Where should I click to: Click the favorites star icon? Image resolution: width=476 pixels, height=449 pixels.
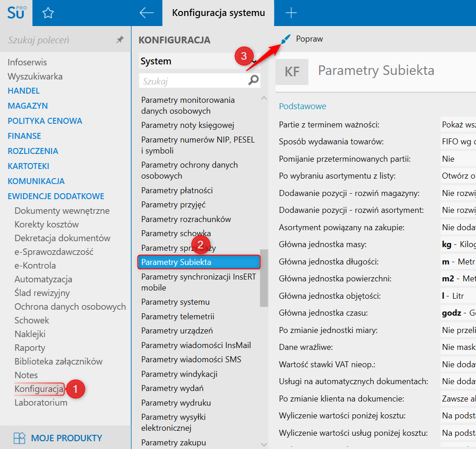[48, 13]
